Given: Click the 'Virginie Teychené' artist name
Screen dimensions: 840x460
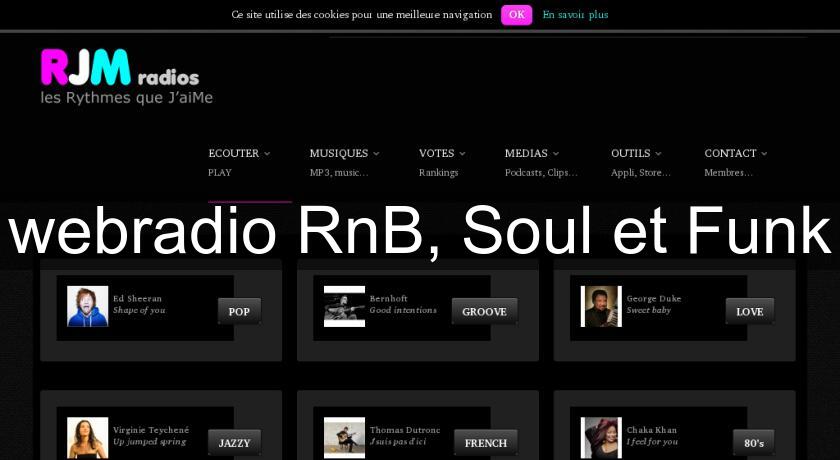Looking at the screenshot, I should [x=151, y=429].
